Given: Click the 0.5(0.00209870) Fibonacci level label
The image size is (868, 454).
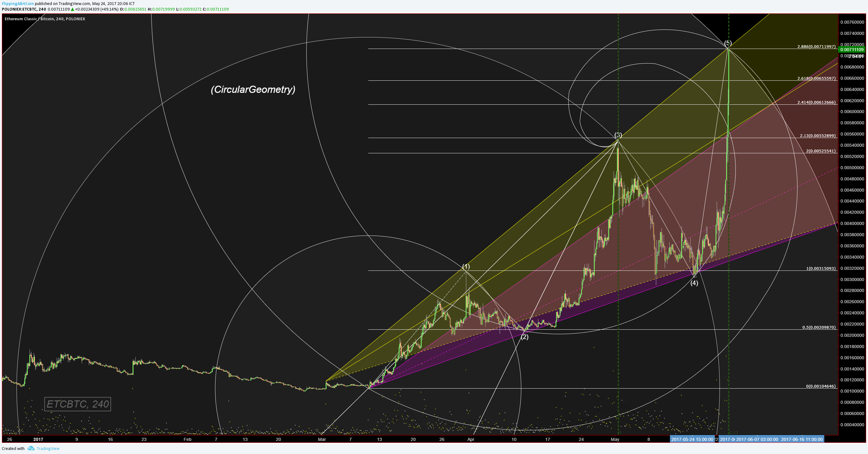Looking at the screenshot, I should point(819,327).
